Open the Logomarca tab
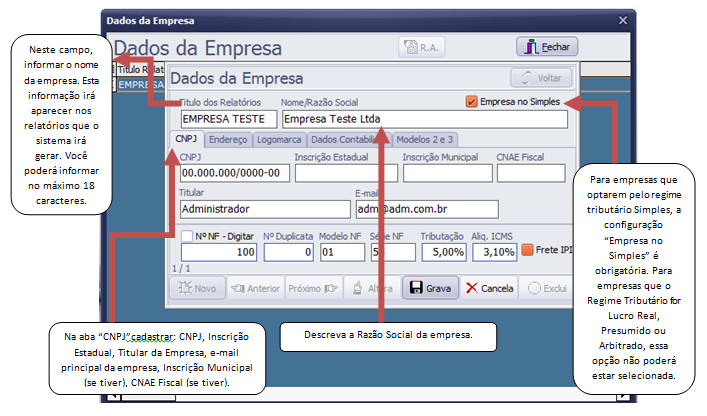The image size is (707, 416). (x=279, y=140)
